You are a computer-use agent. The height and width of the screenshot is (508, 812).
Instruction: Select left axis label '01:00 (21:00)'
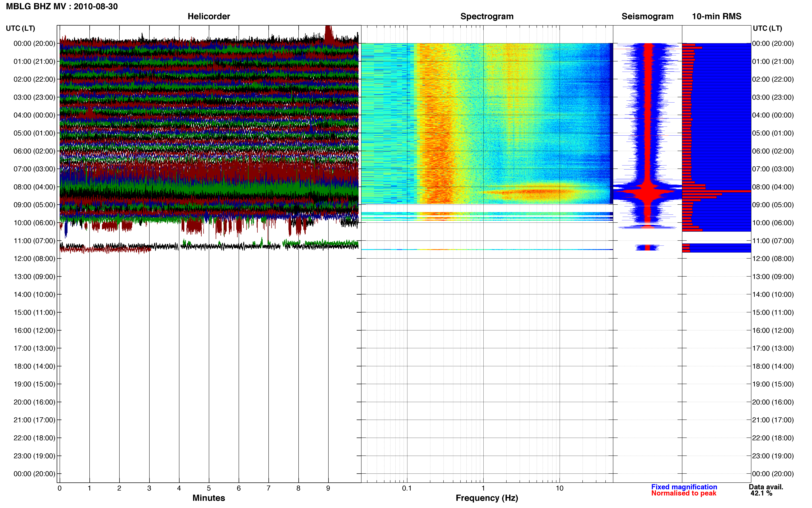click(34, 62)
